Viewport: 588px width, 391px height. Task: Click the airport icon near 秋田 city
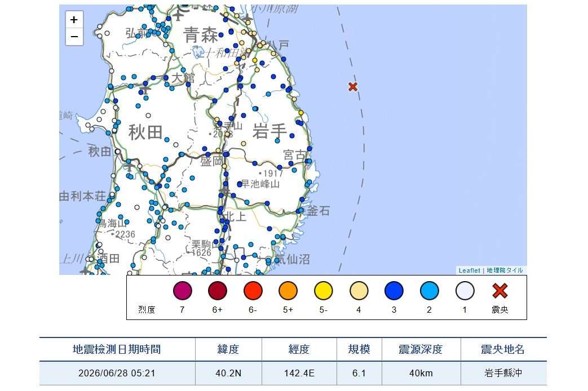pyautogui.click(x=129, y=165)
